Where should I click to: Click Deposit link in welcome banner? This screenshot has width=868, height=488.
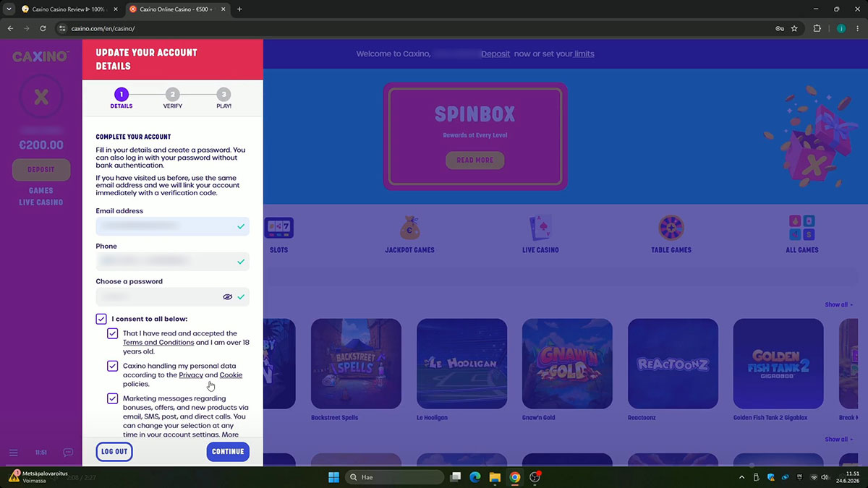click(x=495, y=54)
